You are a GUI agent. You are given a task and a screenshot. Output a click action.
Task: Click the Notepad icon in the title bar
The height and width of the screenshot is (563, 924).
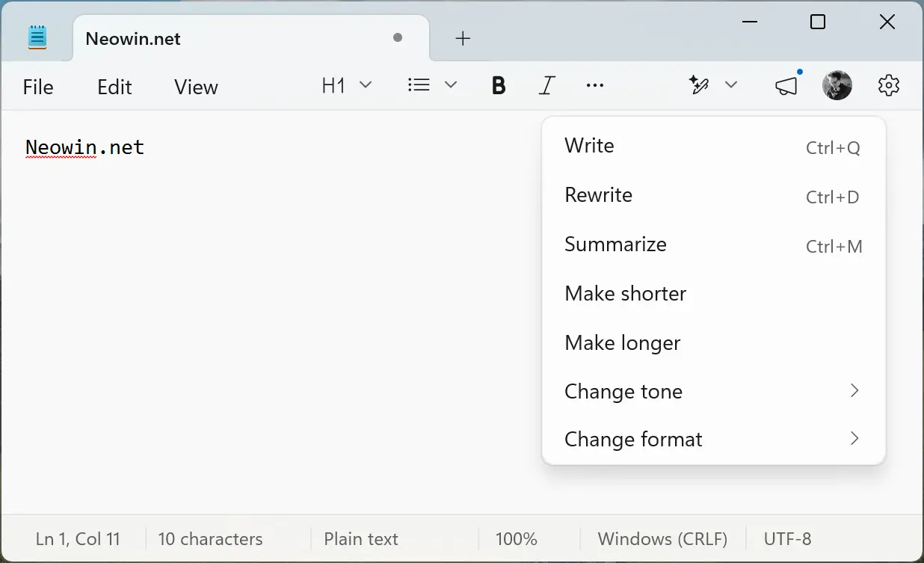tap(37, 36)
